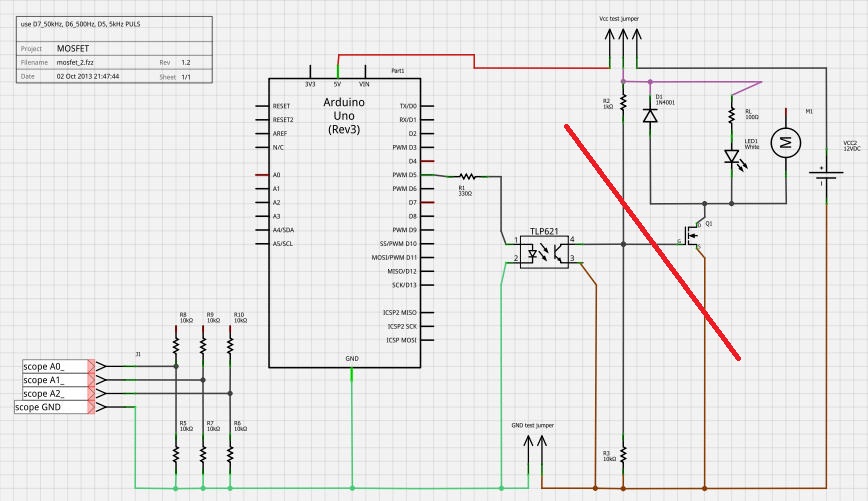868x501 pixels.
Task: Select the R3 10kΩ resistor
Action: click(622, 454)
